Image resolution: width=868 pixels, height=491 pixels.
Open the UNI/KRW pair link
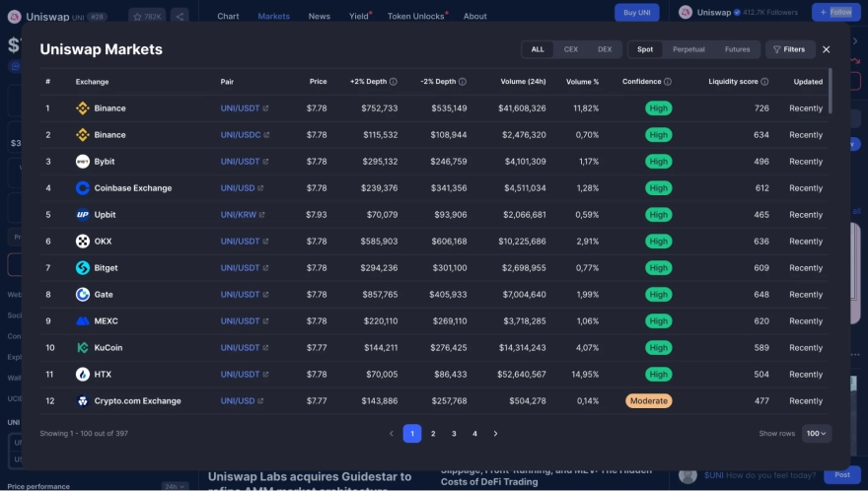(240, 215)
